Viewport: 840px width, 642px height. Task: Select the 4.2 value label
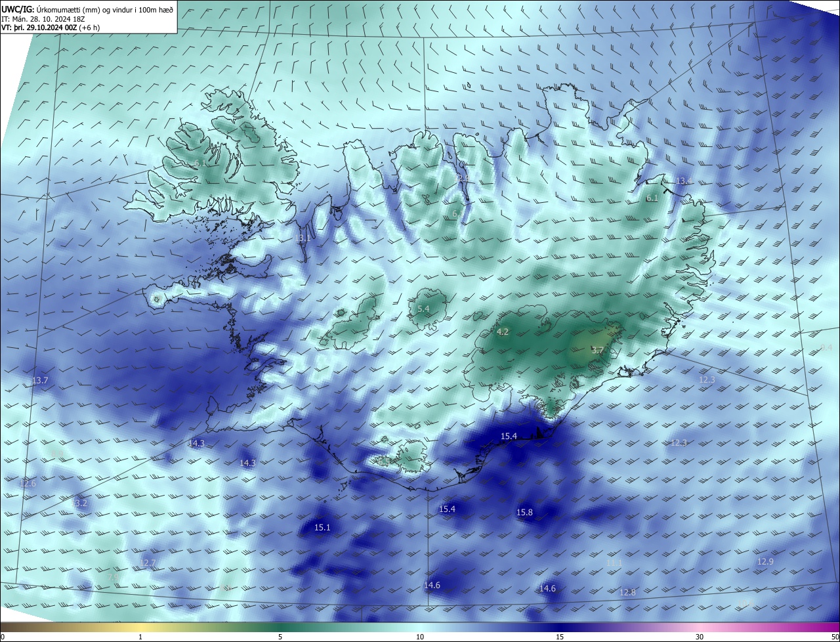[503, 332]
